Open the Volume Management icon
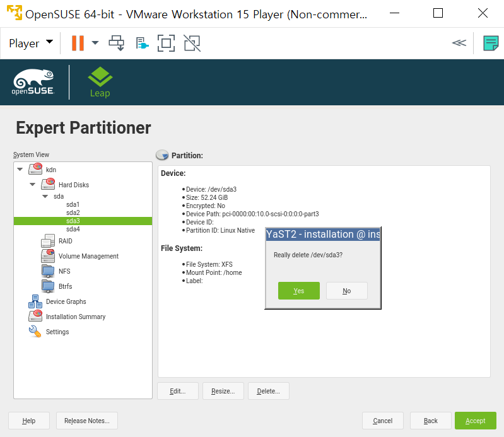Screen dimensions: 504x437 pyautogui.click(x=48, y=256)
